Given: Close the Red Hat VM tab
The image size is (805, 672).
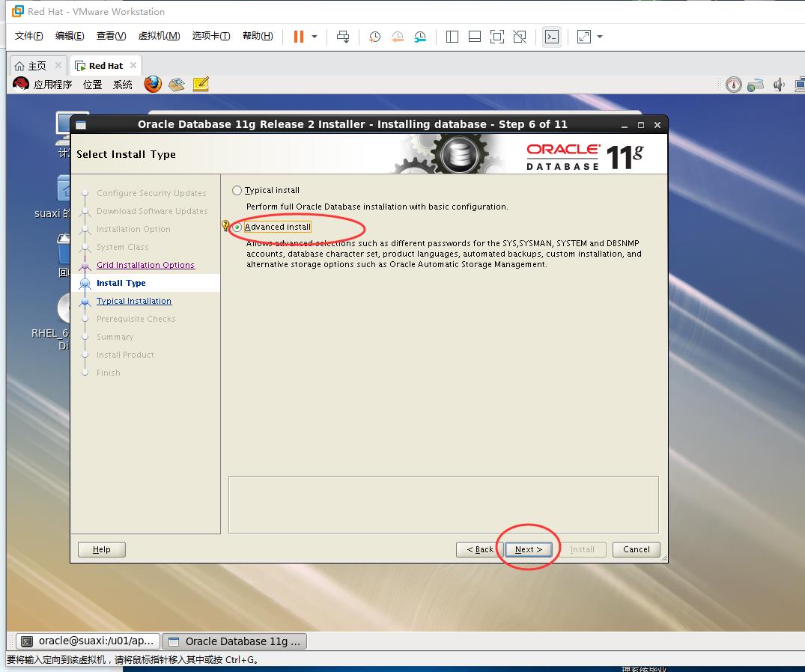Looking at the screenshot, I should (x=133, y=65).
